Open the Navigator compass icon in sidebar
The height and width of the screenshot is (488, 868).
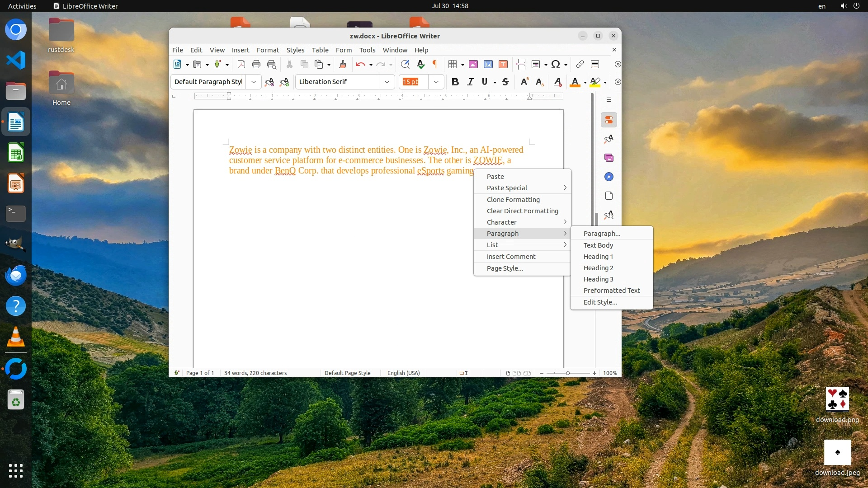point(609,177)
